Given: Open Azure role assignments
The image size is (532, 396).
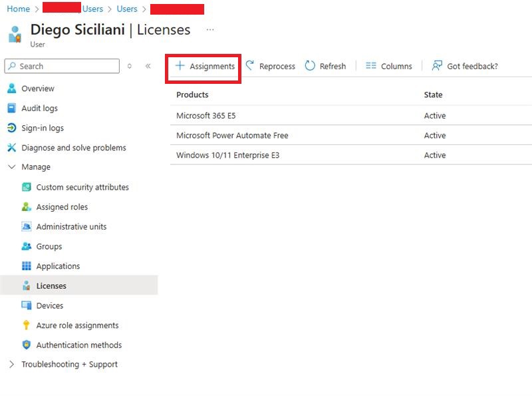Looking at the screenshot, I should [x=78, y=325].
